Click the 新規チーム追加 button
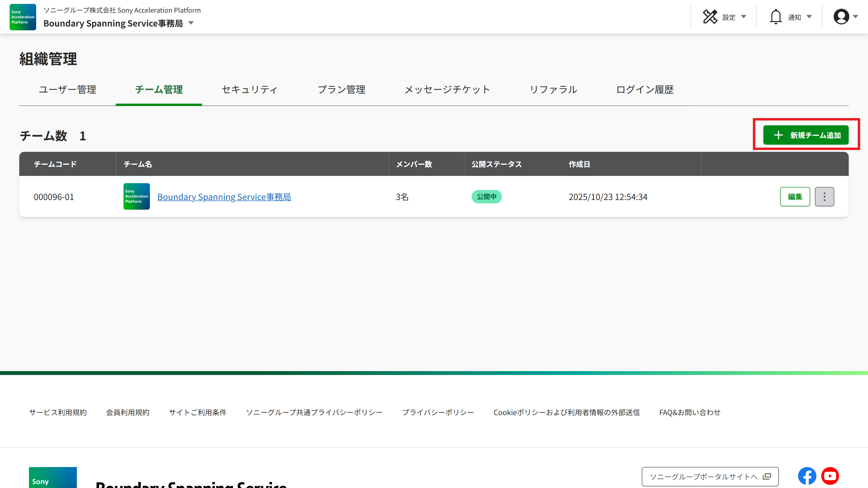This screenshot has width=868, height=488. coord(806,135)
